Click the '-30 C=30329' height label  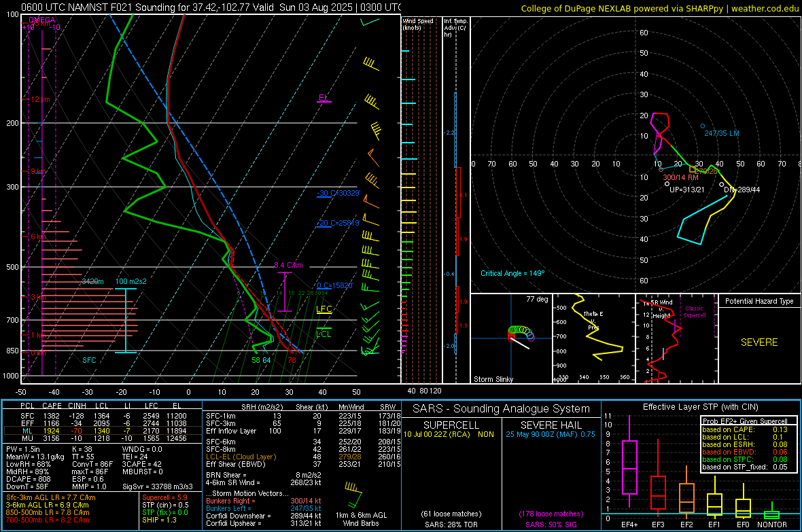click(x=338, y=194)
